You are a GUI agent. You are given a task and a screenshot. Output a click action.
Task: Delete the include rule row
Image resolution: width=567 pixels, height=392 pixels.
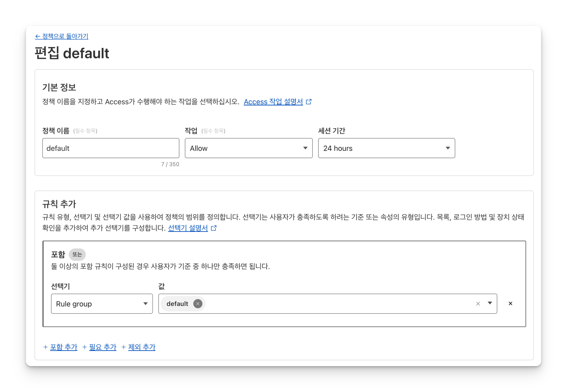510,304
